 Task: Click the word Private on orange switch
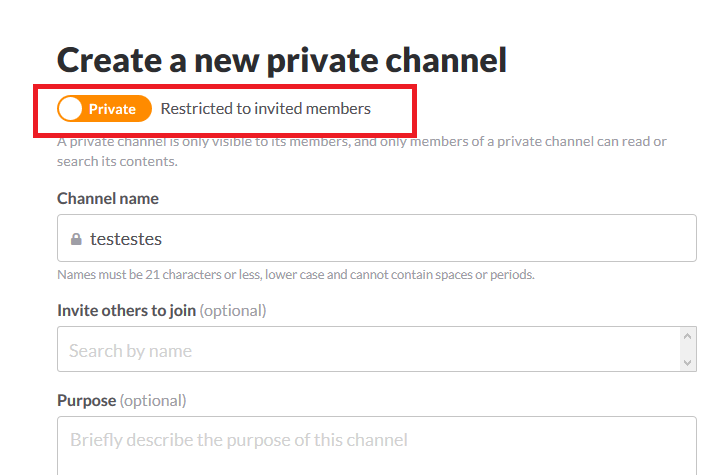click(x=112, y=109)
